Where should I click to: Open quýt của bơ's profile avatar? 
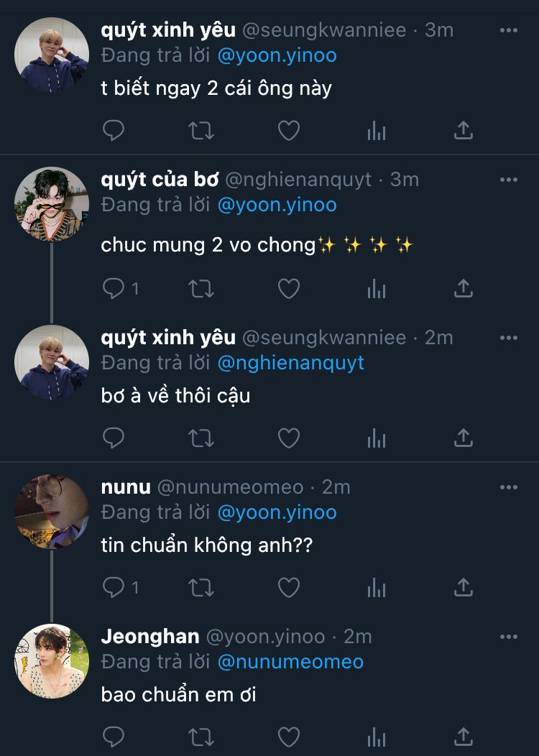[52, 204]
